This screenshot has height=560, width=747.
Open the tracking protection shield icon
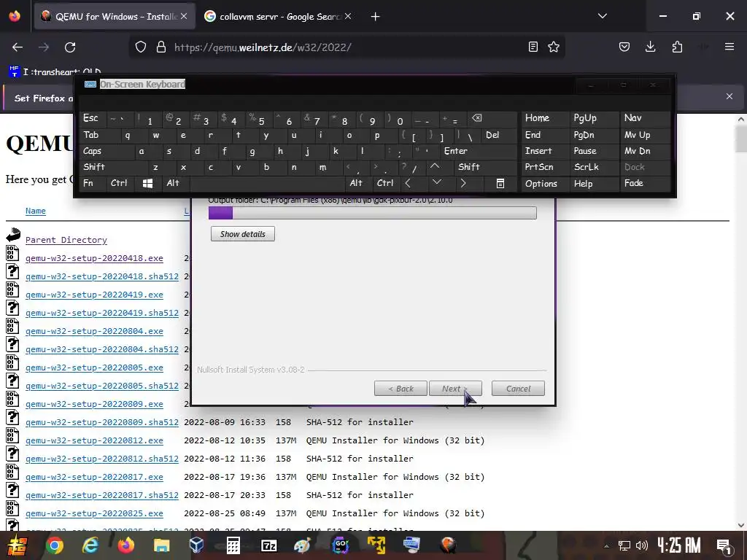coord(141,47)
